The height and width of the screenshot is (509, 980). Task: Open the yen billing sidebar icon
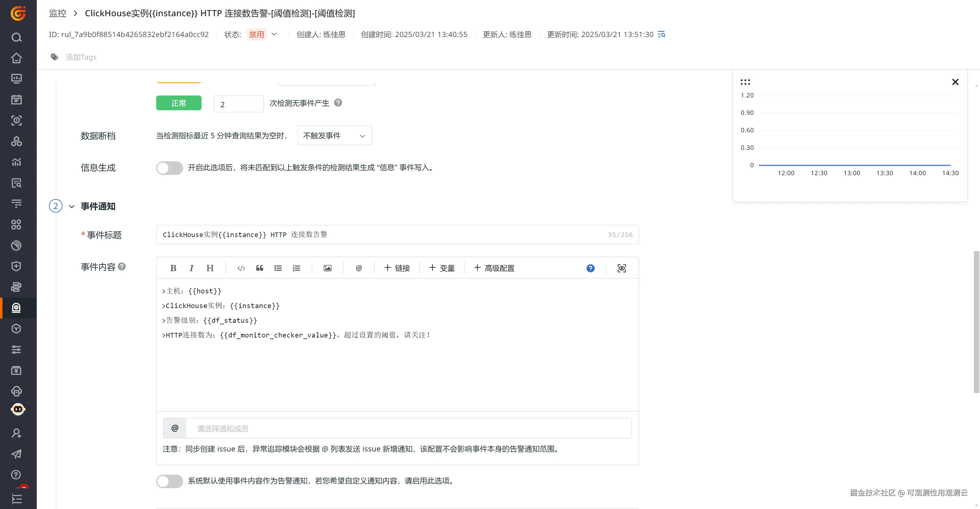(x=16, y=371)
